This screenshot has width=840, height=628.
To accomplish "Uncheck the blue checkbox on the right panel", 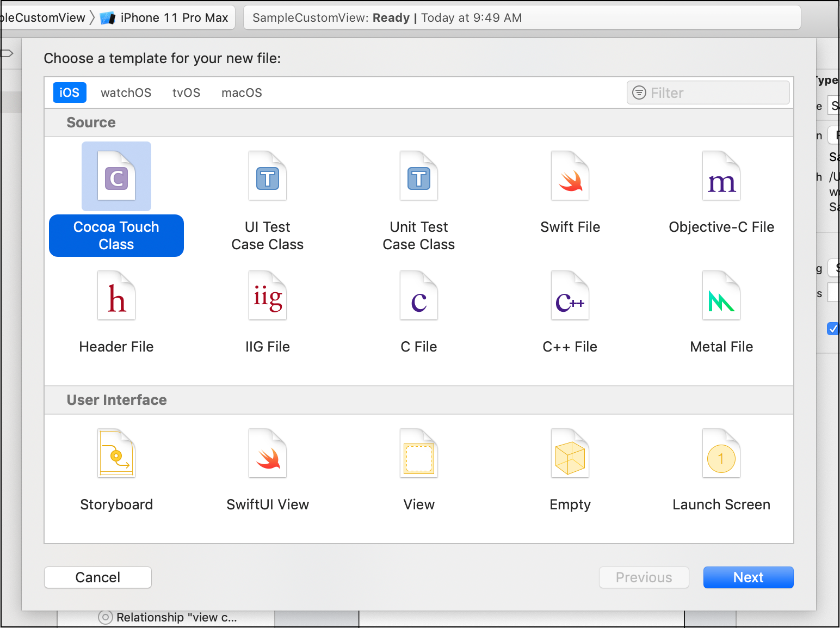I will (x=833, y=329).
